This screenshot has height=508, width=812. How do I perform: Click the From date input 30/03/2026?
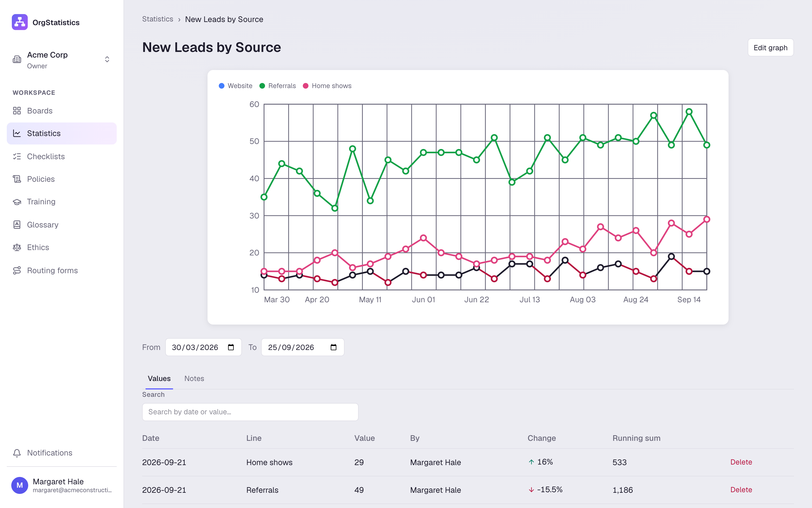[203, 347]
